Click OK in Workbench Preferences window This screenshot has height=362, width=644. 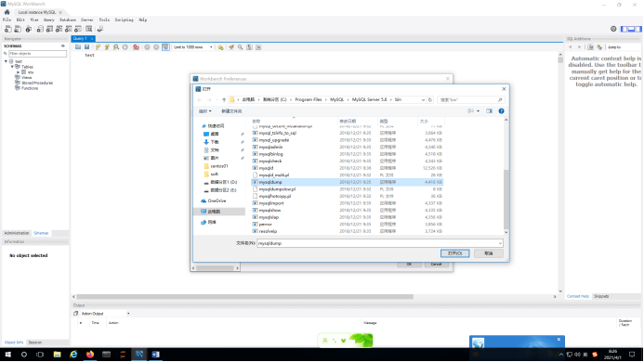pos(409,265)
